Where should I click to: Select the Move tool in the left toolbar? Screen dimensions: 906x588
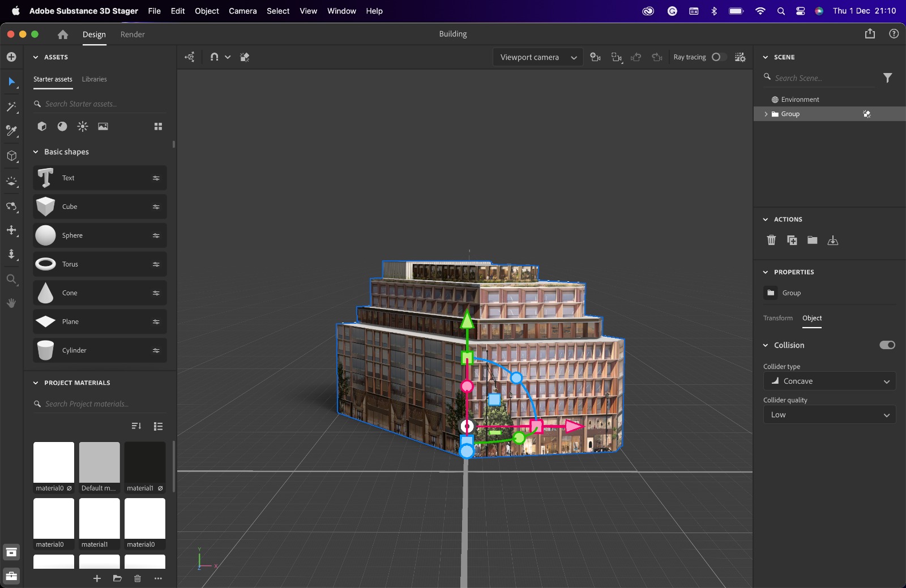(x=11, y=230)
